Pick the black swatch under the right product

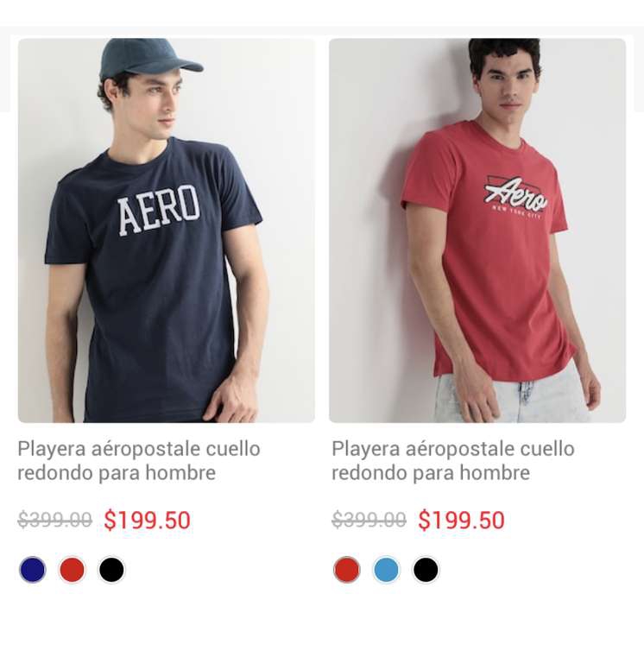coord(426,570)
